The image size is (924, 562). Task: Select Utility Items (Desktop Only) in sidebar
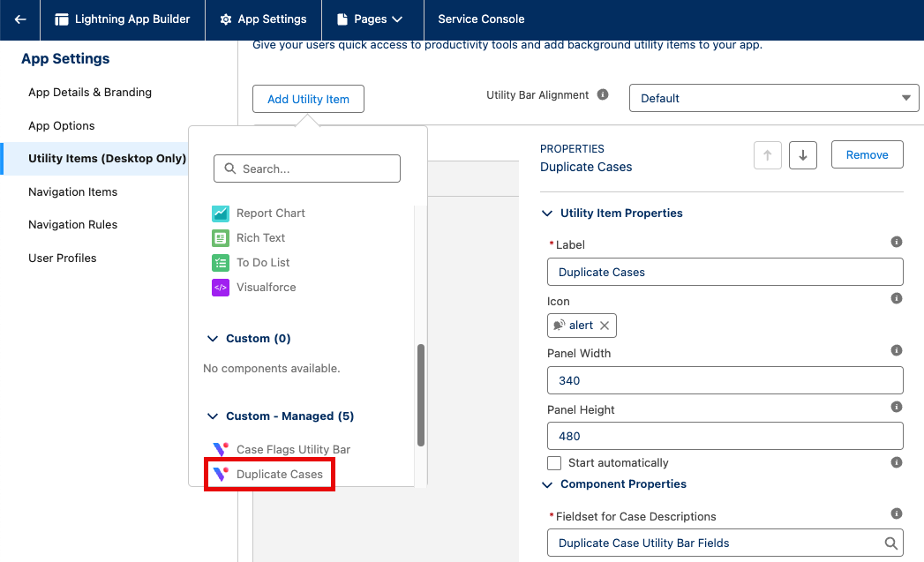[95, 159]
